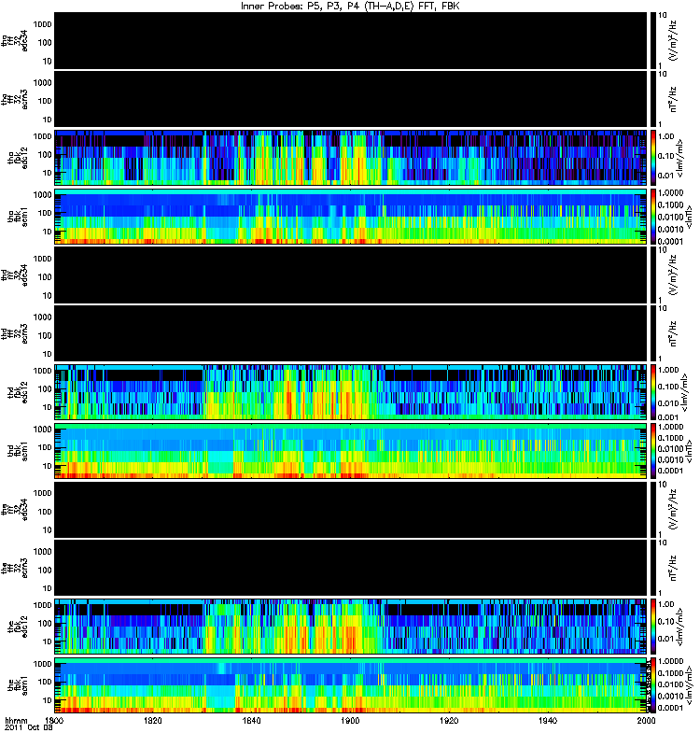Click the 2000 time axis label
This screenshot has height=747, width=700.
pos(646,720)
